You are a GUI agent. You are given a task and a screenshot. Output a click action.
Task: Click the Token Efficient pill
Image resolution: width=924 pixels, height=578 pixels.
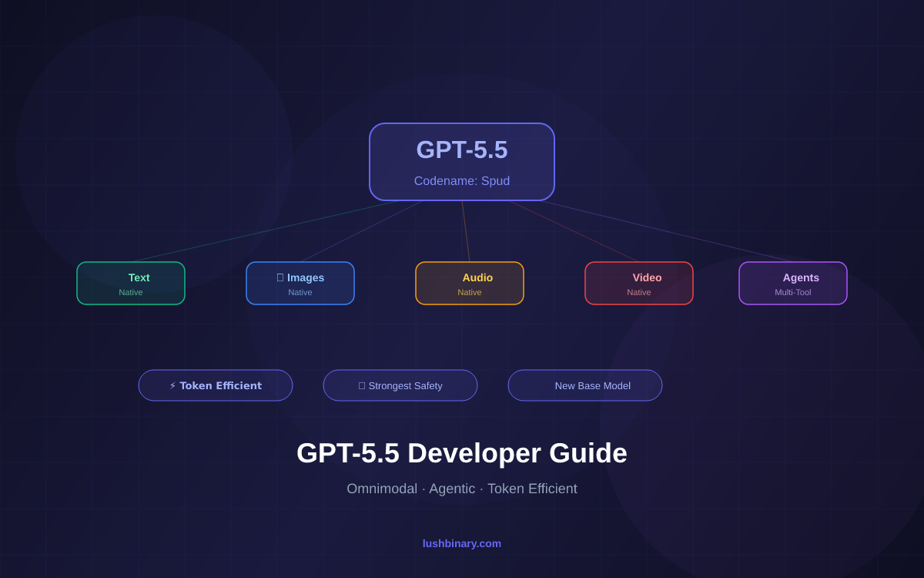[216, 385]
